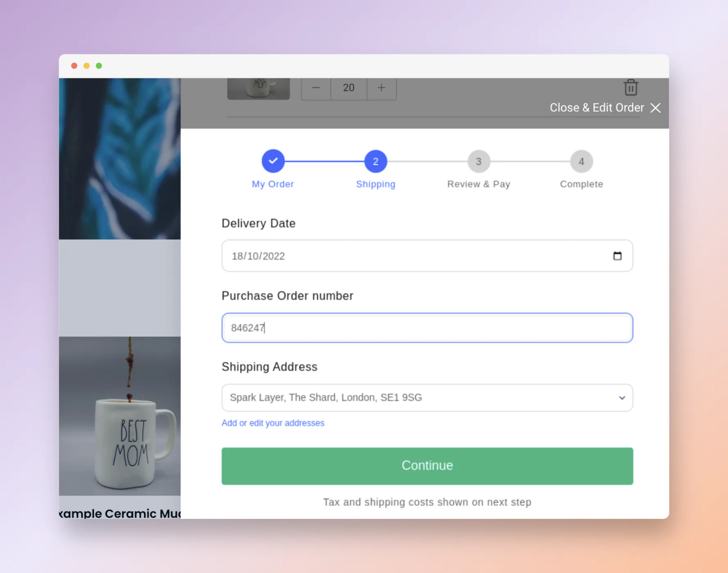Image resolution: width=728 pixels, height=573 pixels.
Task: Click the green maximize window dot
Action: point(99,66)
